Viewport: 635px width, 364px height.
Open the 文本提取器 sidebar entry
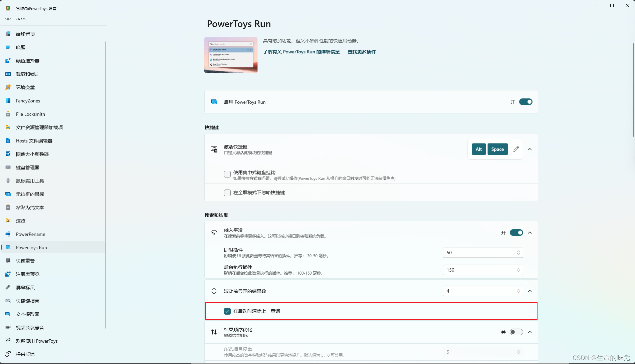(53, 314)
